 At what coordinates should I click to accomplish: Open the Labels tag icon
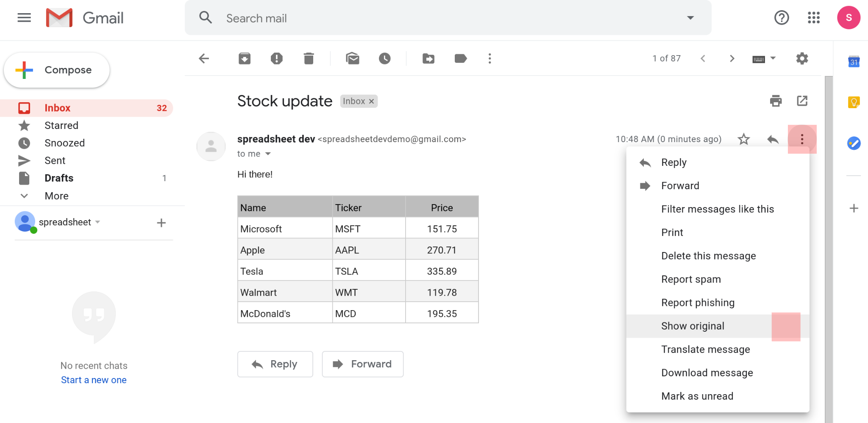[x=461, y=59]
